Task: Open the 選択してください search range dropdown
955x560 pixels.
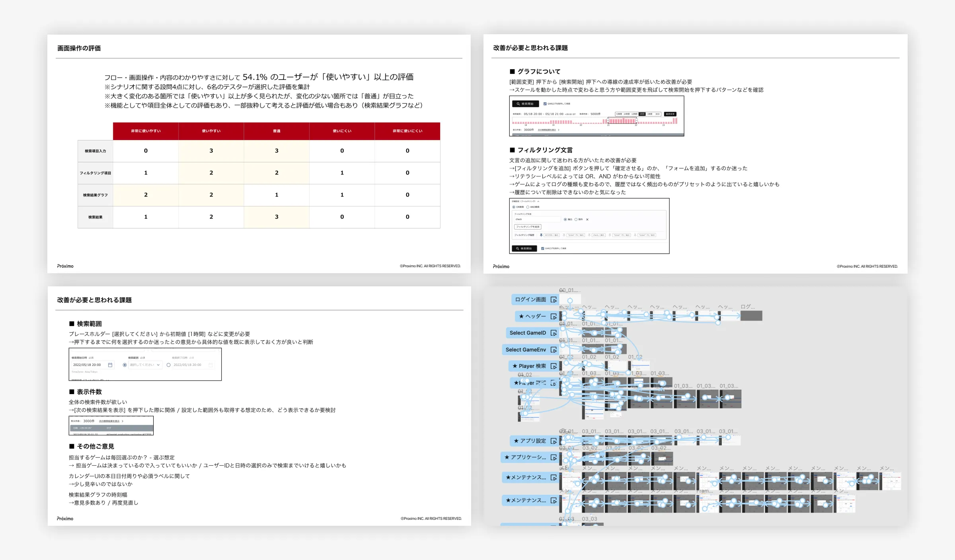Action: tap(145, 365)
